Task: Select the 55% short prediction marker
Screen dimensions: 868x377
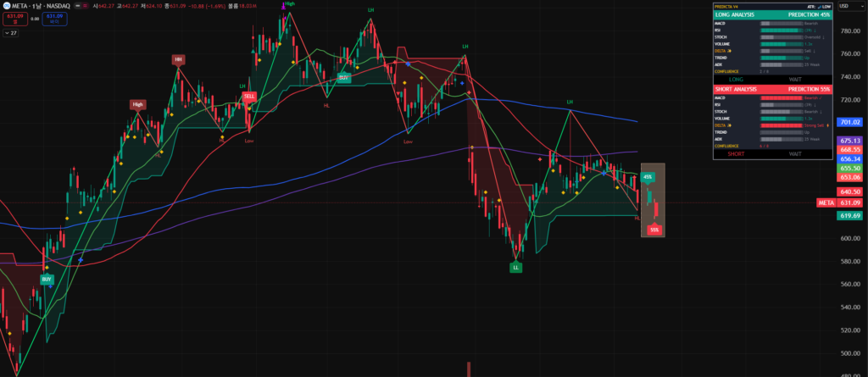Action: pos(654,230)
